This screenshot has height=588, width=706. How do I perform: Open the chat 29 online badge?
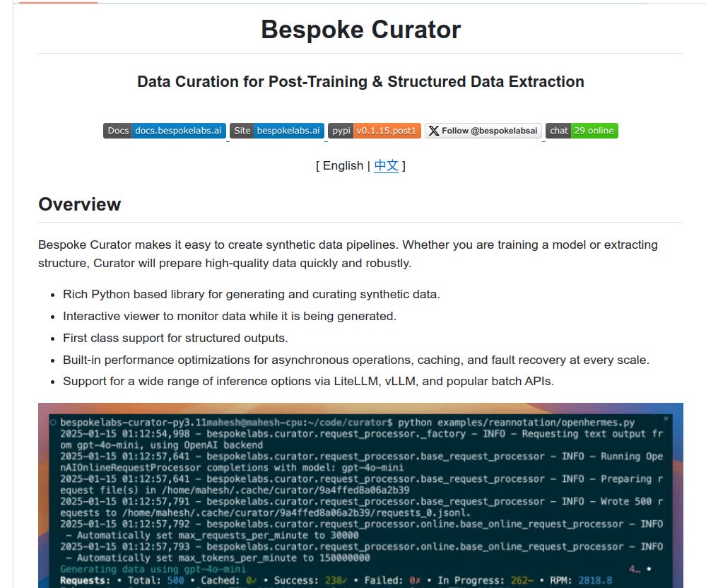582,131
